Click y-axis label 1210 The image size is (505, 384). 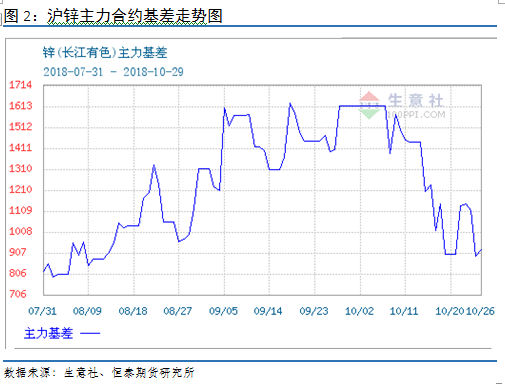[x=21, y=189]
